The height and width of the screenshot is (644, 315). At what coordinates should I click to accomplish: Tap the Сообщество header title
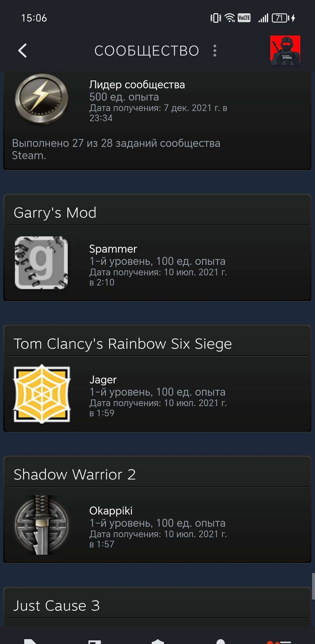pos(146,51)
